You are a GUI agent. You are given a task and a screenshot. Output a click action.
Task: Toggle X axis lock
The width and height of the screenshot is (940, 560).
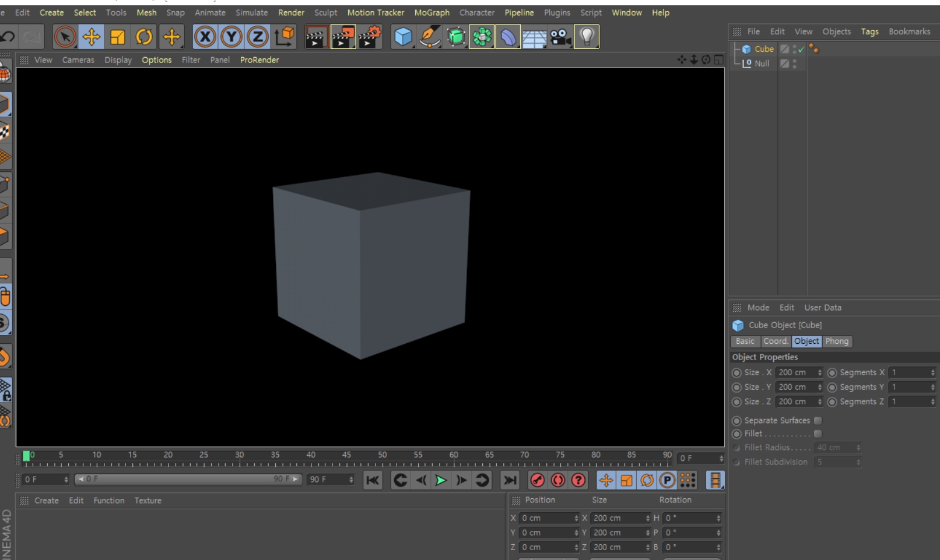(x=205, y=37)
